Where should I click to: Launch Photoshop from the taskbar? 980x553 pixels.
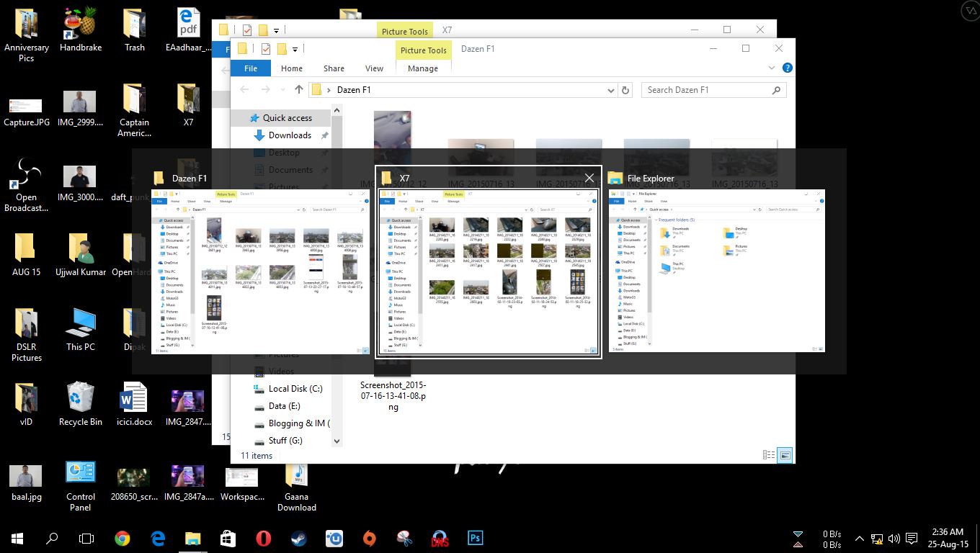(475, 538)
